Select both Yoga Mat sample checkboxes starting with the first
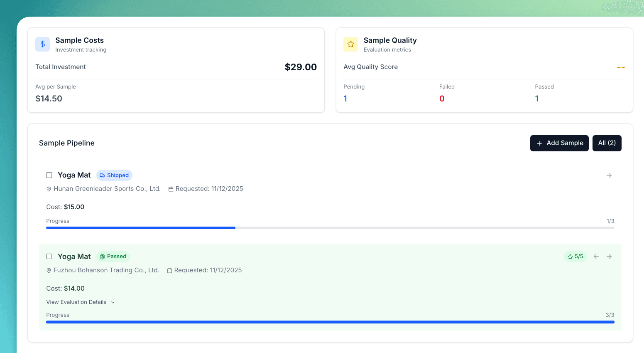Viewport: 644px width, 353px height. 49,175
